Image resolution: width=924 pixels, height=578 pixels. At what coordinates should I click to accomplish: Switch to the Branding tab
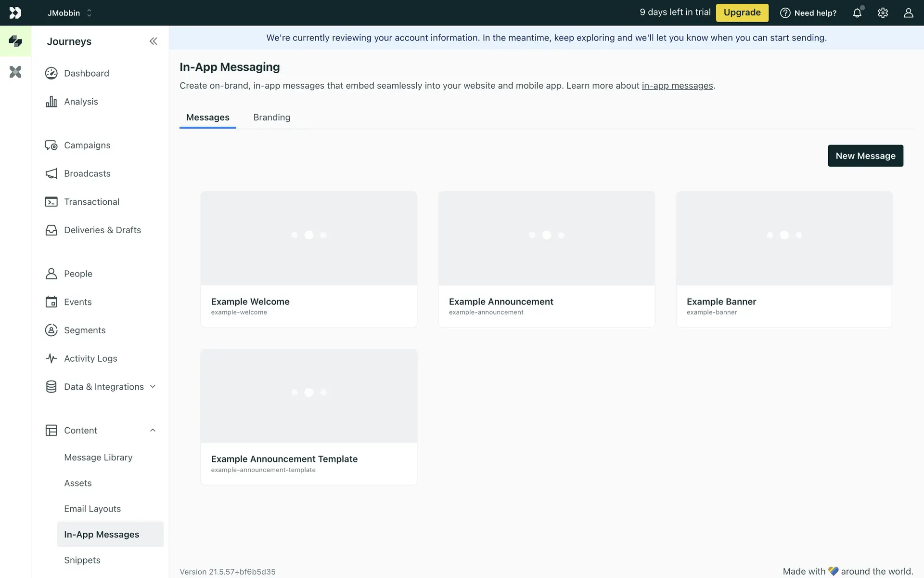pos(271,118)
